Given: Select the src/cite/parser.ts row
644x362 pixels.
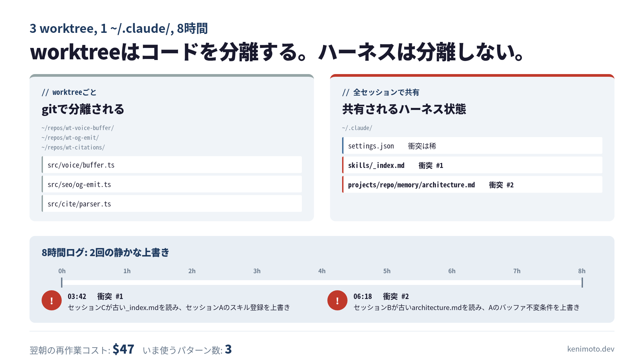Looking at the screenshot, I should coord(172,204).
